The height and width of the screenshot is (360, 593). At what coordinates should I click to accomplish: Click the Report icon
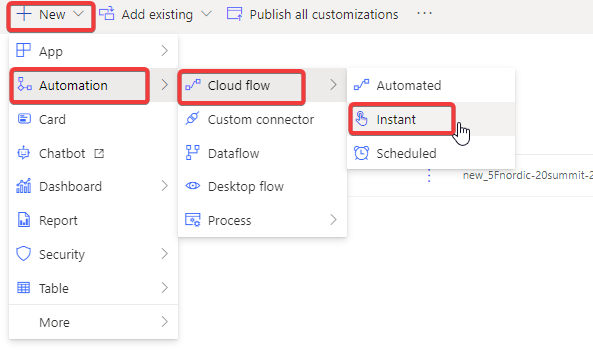tap(23, 220)
